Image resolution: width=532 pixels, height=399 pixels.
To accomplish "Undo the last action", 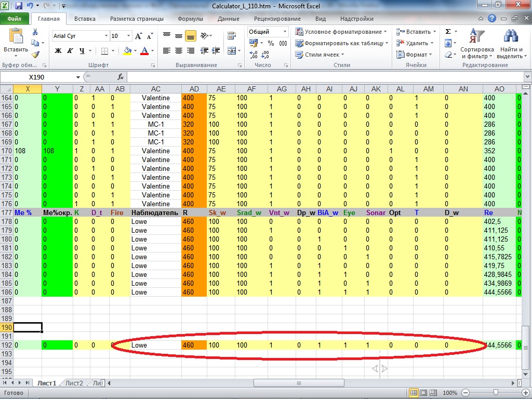I will click(30, 6).
